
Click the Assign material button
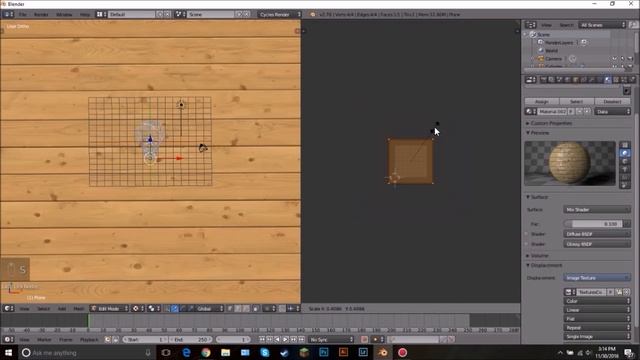click(x=542, y=101)
